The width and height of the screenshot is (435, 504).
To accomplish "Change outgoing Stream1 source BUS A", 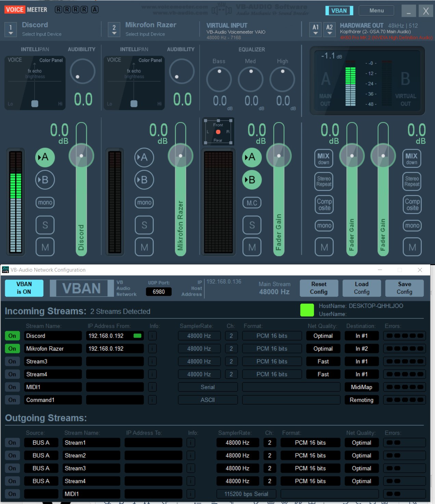I will pyautogui.click(x=41, y=442).
